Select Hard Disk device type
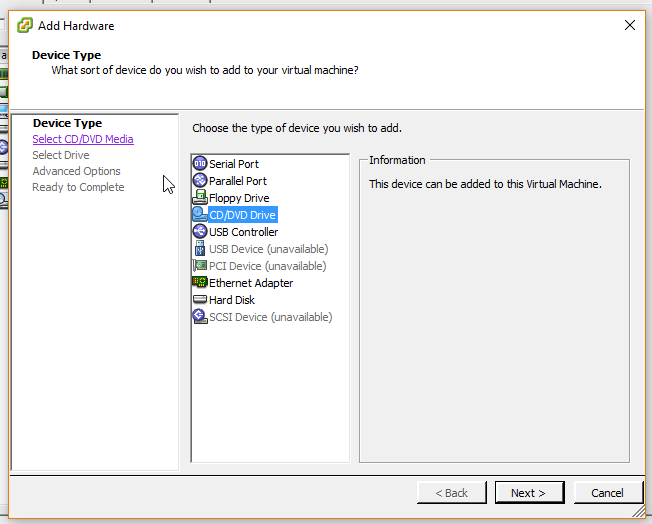The height and width of the screenshot is (524, 652). (x=232, y=300)
